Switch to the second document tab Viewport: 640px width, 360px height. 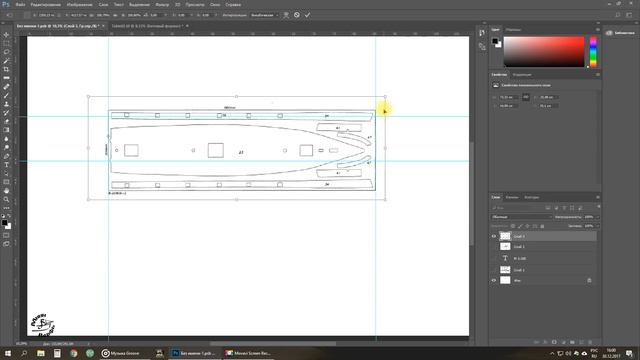click(147, 26)
